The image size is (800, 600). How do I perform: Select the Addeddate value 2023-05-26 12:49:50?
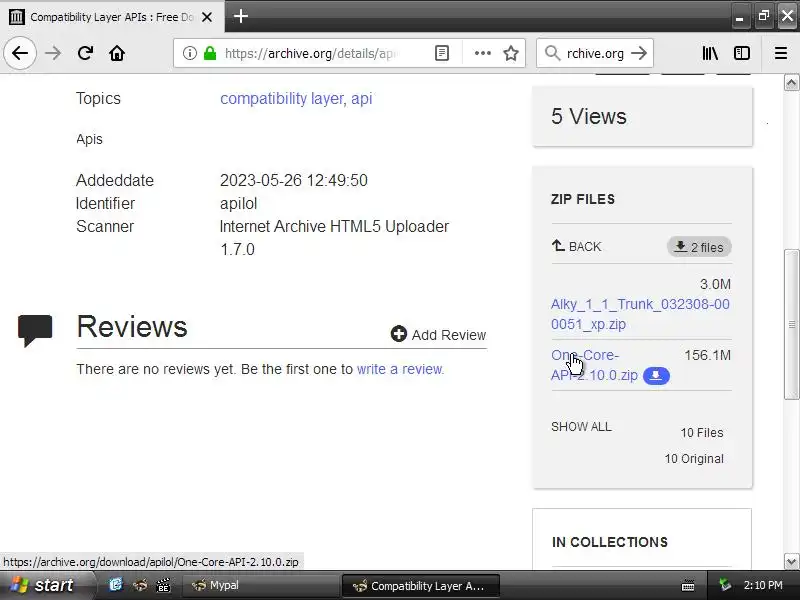pos(293,180)
